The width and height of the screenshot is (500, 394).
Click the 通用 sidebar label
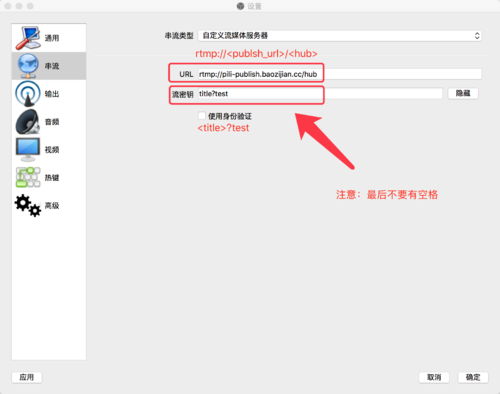point(52,38)
